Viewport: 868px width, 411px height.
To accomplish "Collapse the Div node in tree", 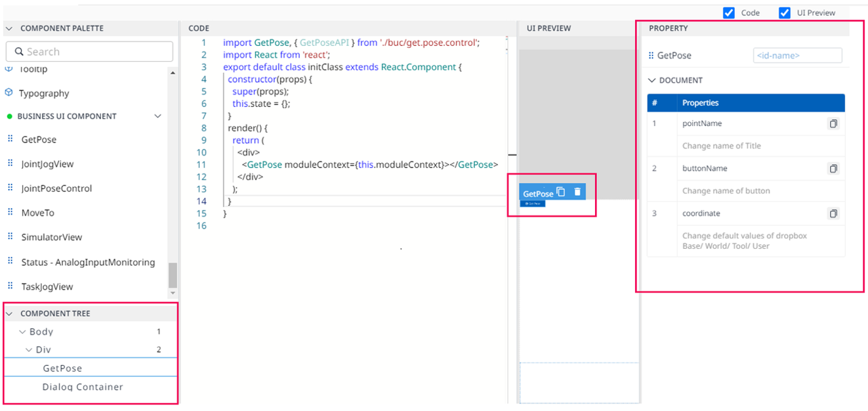I will pos(29,350).
